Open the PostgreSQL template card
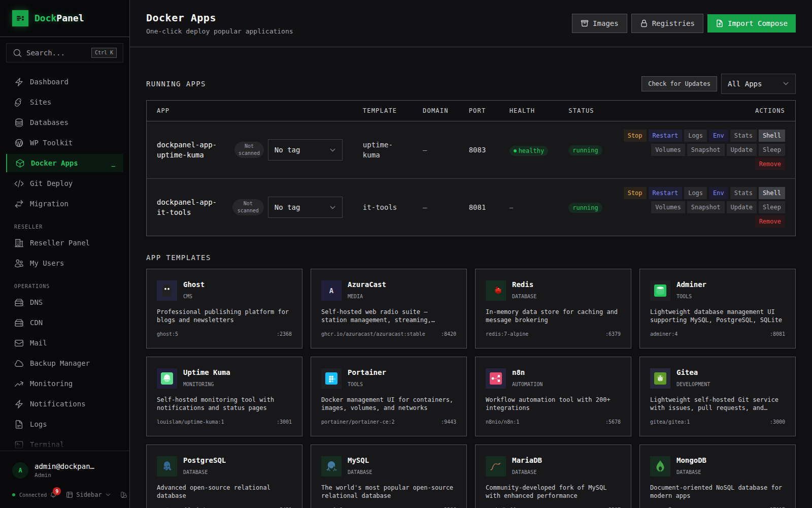The height and width of the screenshot is (508, 812). pyautogui.click(x=224, y=477)
